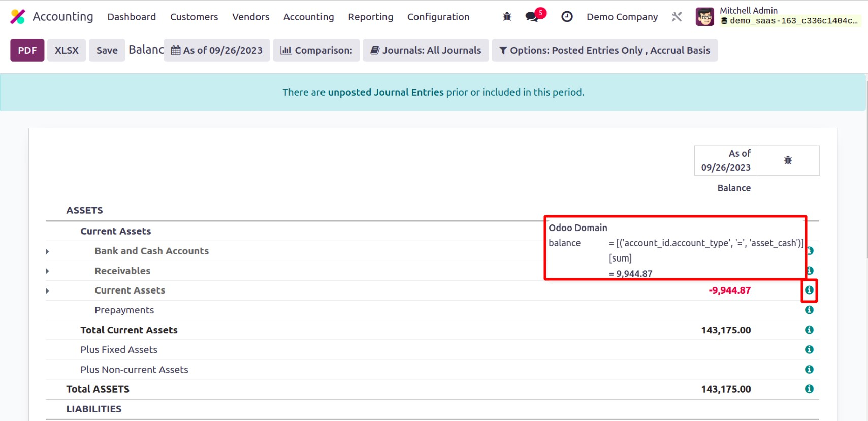The width and height of the screenshot is (868, 421).
Task: Click info icon on Total Current Assets row
Action: [x=809, y=330]
